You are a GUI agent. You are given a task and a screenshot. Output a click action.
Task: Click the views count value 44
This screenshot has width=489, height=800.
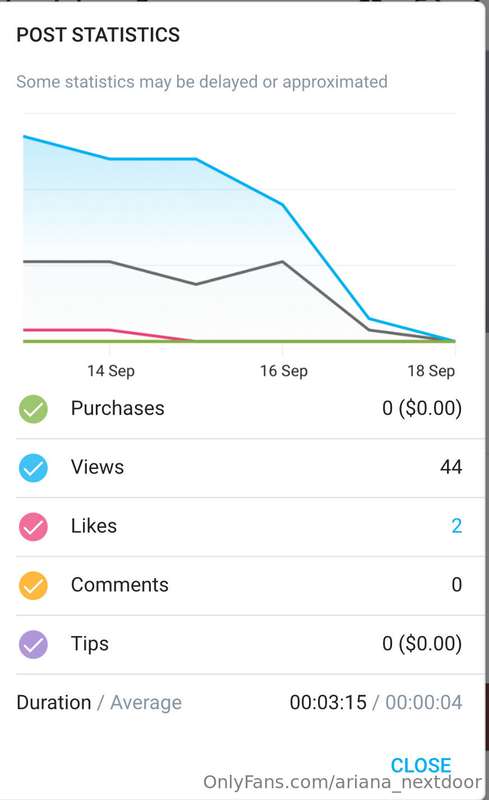coord(451,467)
